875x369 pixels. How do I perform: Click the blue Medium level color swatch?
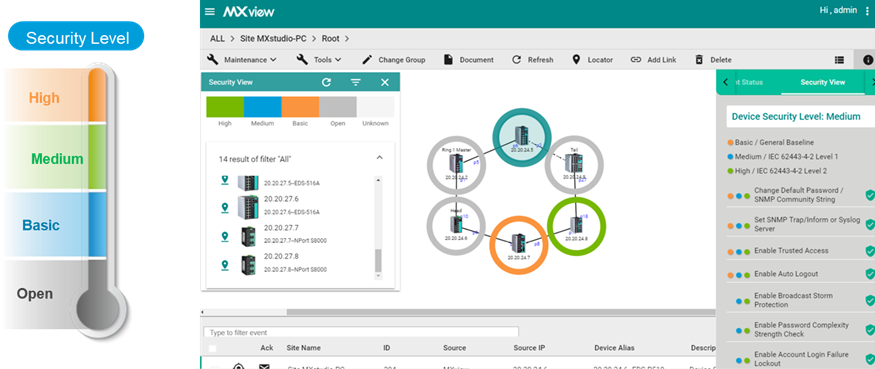click(262, 107)
